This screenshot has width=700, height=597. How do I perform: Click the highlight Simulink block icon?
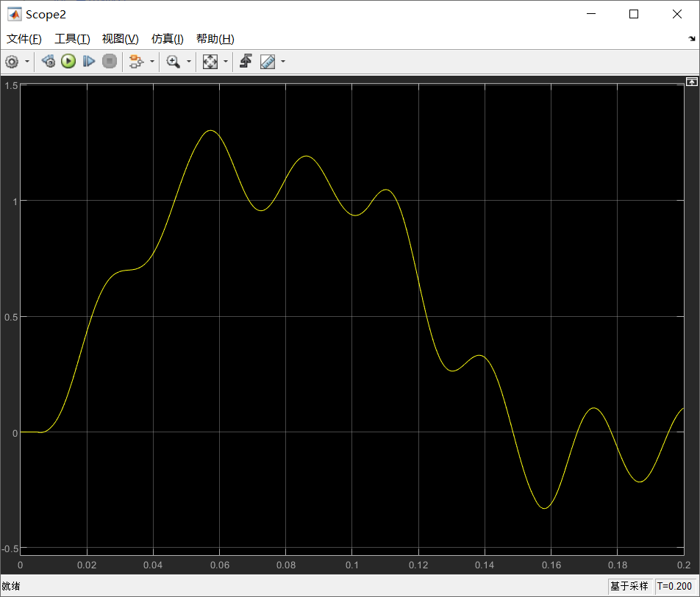[x=136, y=62]
